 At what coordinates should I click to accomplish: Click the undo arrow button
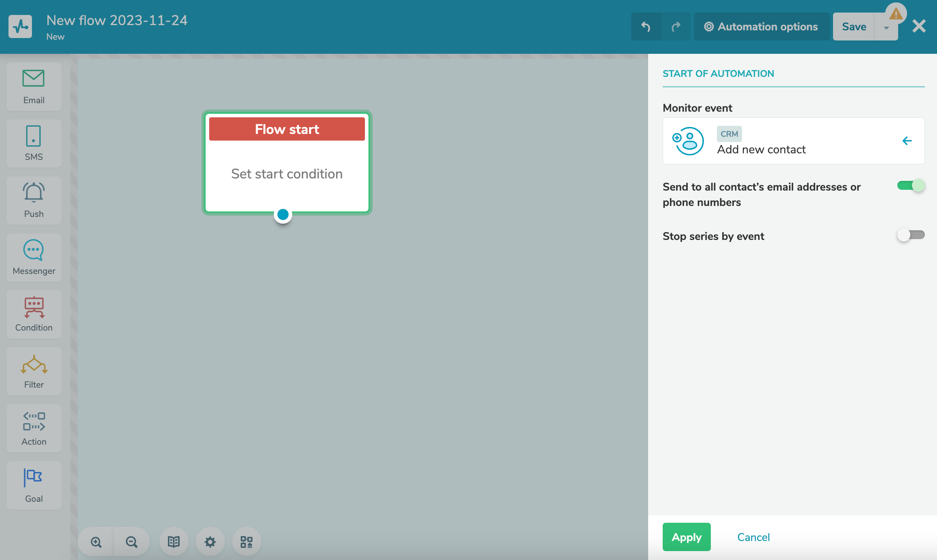646,27
